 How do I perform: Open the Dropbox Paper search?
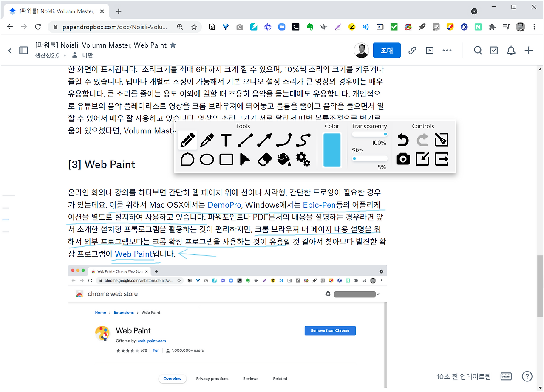tap(478, 51)
